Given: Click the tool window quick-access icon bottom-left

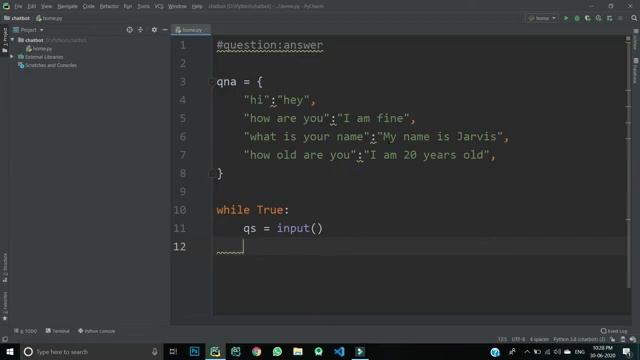Looking at the screenshot, I should [x=5, y=339].
